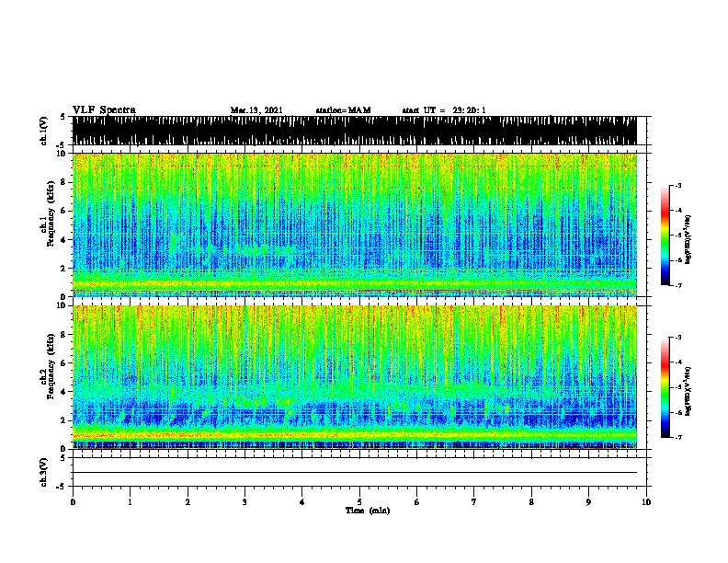728x563 pixels.
Task: Click the ch.2 spectrogram color scale bar
Action: (x=665, y=387)
